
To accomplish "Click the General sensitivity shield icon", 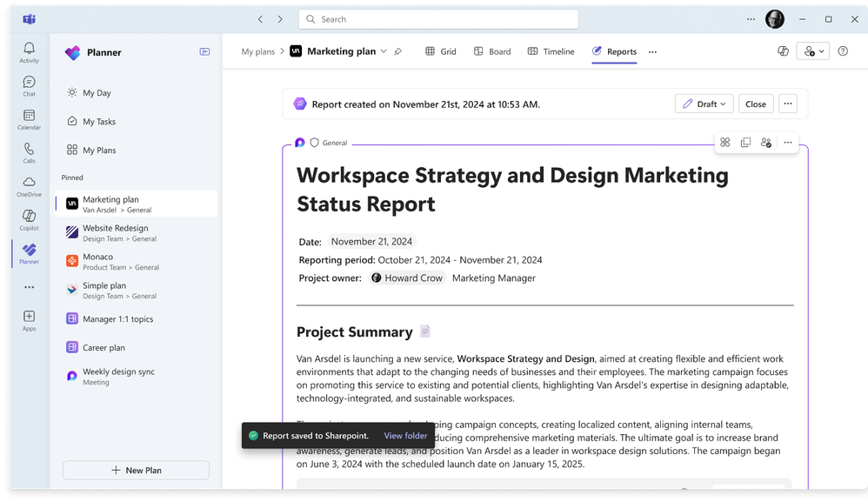I will click(x=315, y=142).
